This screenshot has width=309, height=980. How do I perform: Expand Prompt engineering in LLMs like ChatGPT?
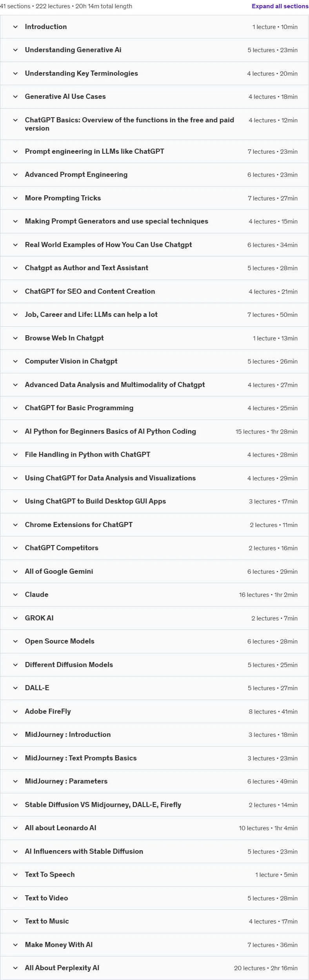click(x=154, y=151)
